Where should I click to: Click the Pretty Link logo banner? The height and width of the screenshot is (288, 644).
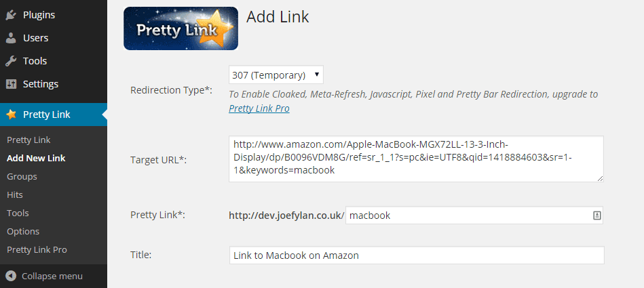181,28
